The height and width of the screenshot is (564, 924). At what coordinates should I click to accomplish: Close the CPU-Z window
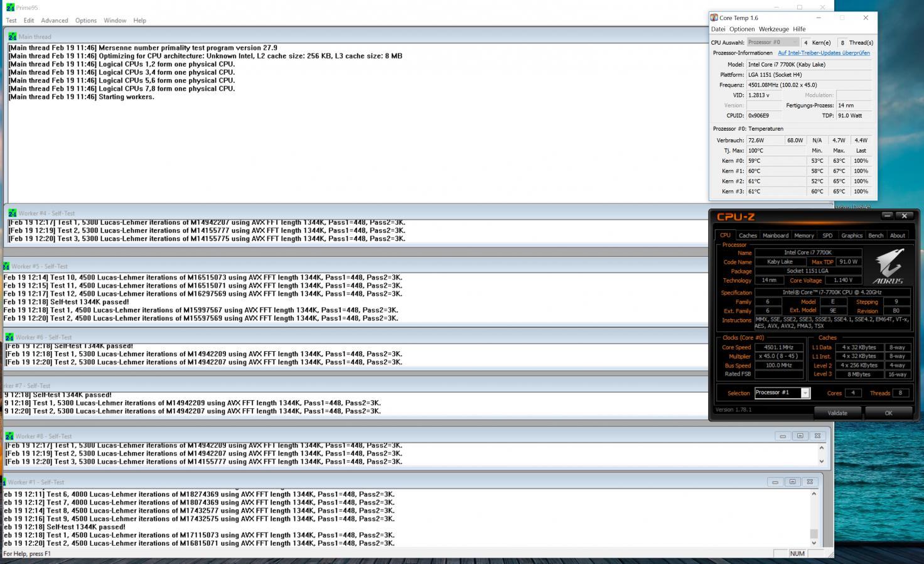point(905,215)
